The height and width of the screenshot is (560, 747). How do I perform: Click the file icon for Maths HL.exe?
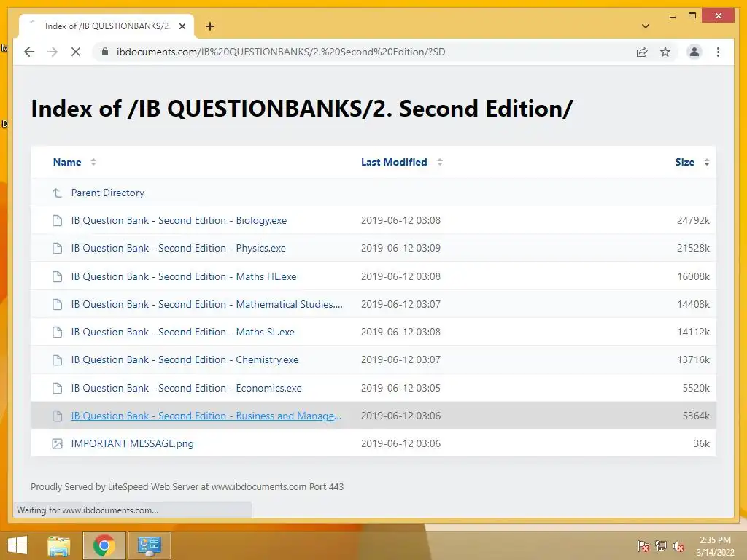(57, 276)
